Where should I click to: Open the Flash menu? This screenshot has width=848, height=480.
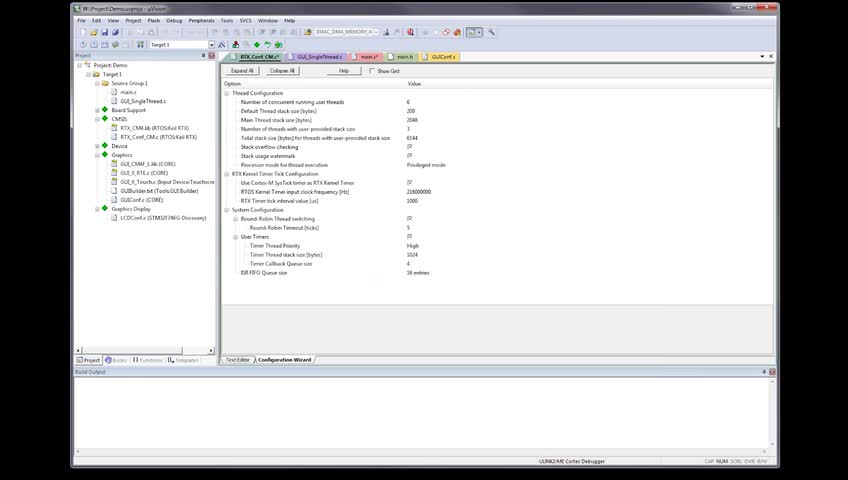[154, 21]
